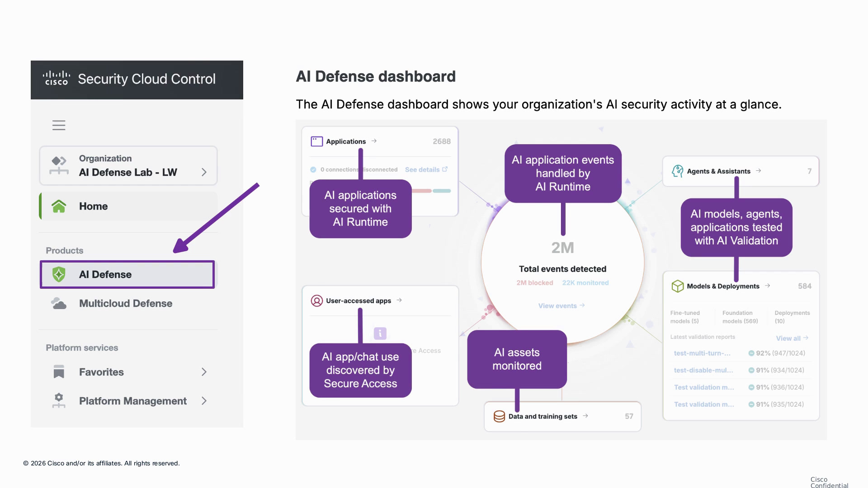Image resolution: width=868 pixels, height=488 pixels.
Task: Expand the Platform Management chevron
Action: click(204, 401)
